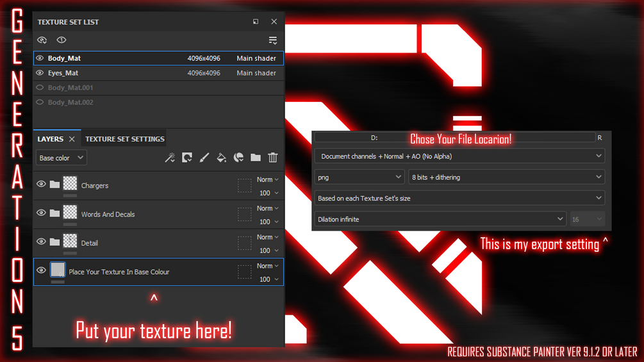The width and height of the screenshot is (644, 362).
Task: Open the disabled dilation value 16 dropdown
Action: click(x=587, y=219)
